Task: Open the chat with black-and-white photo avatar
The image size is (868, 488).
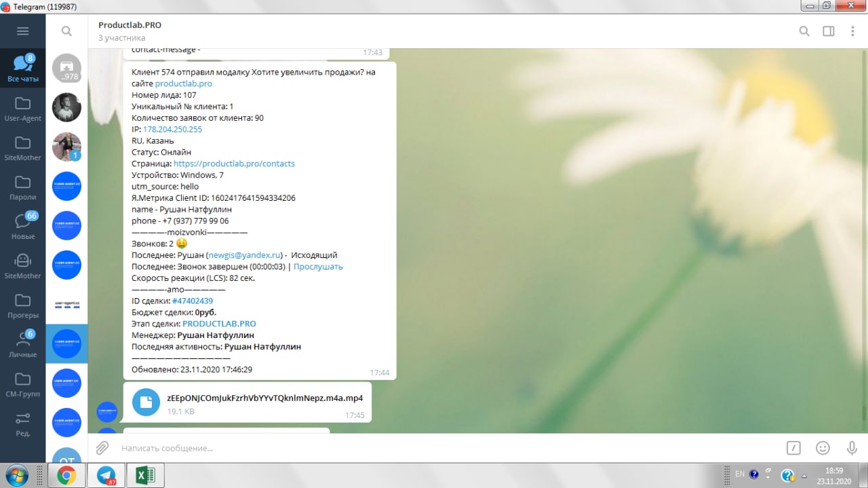Action: pyautogui.click(x=66, y=107)
